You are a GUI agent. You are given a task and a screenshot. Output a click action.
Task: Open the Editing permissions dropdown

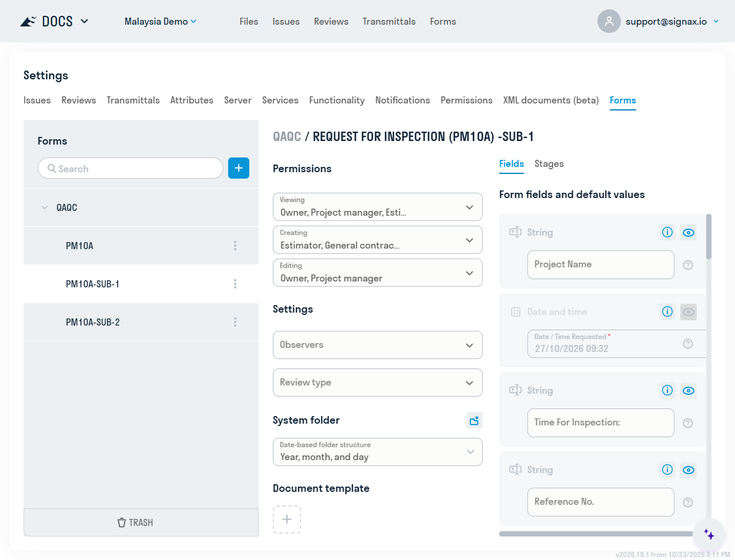click(x=377, y=273)
